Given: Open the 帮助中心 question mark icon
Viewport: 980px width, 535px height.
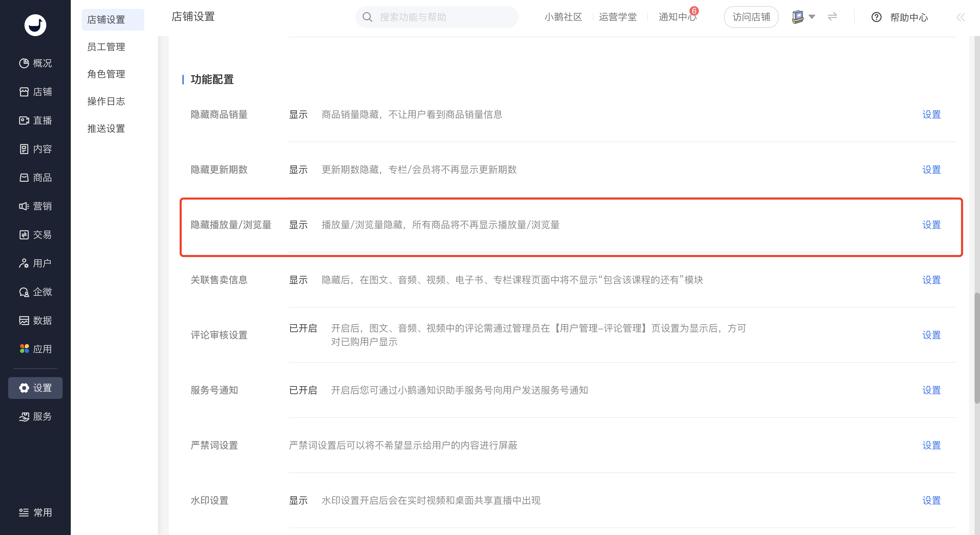Looking at the screenshot, I should point(876,17).
